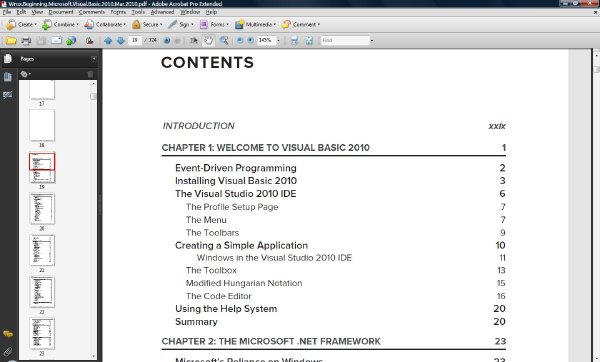This screenshot has height=362, width=600.
Task: Open the Comment toolbar dropdown
Action: [x=301, y=24]
